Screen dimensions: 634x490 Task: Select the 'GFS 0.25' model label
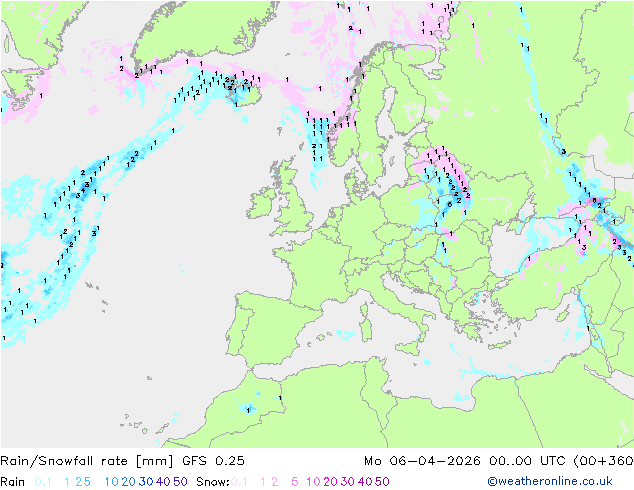[x=213, y=461]
